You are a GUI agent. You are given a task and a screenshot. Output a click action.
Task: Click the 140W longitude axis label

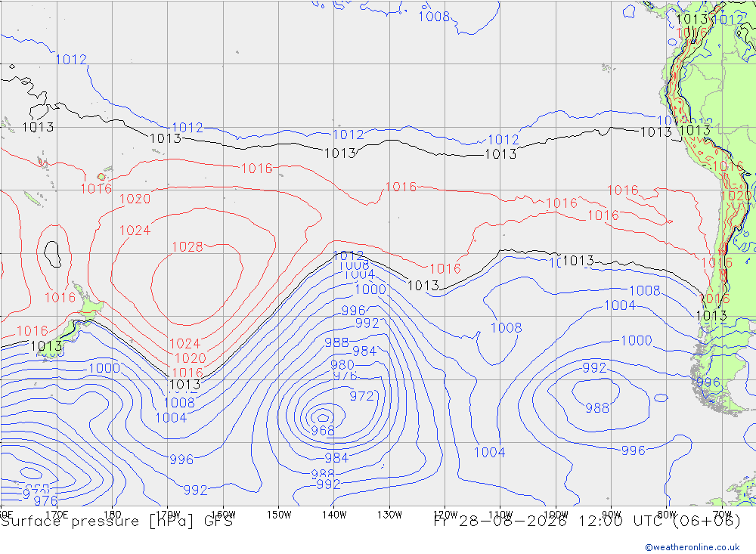[x=334, y=515]
